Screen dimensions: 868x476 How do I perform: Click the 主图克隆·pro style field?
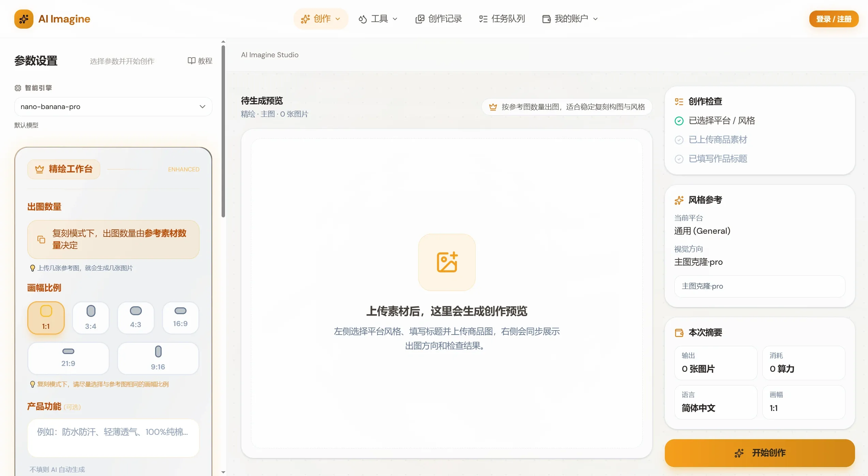coord(760,286)
